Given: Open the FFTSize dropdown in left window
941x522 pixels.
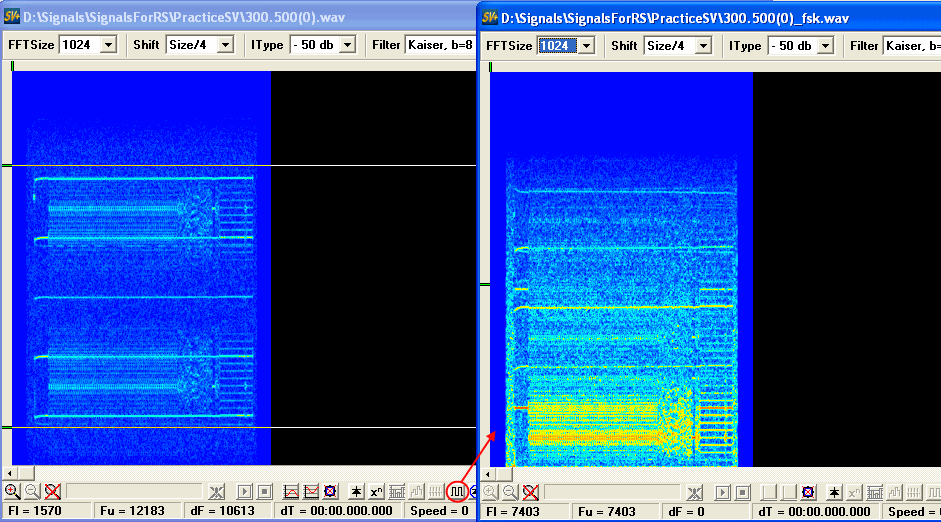Looking at the screenshot, I should [x=108, y=45].
